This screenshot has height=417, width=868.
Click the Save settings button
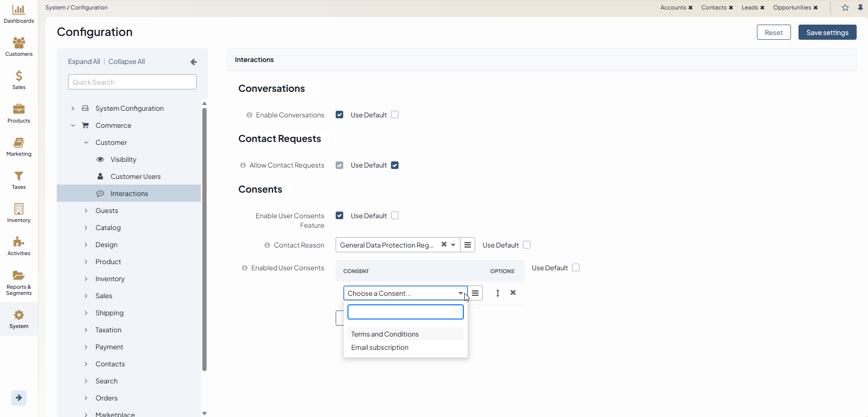click(827, 33)
